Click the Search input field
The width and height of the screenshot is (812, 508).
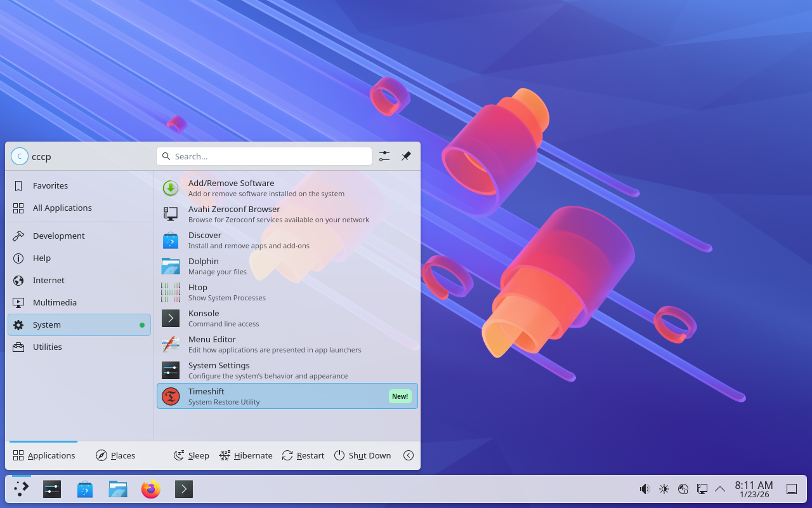click(x=264, y=156)
